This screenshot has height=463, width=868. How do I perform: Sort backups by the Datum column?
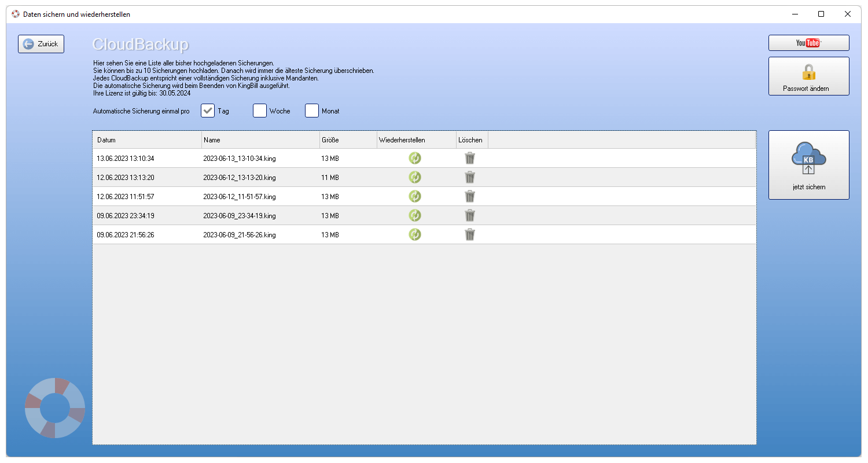pyautogui.click(x=146, y=139)
